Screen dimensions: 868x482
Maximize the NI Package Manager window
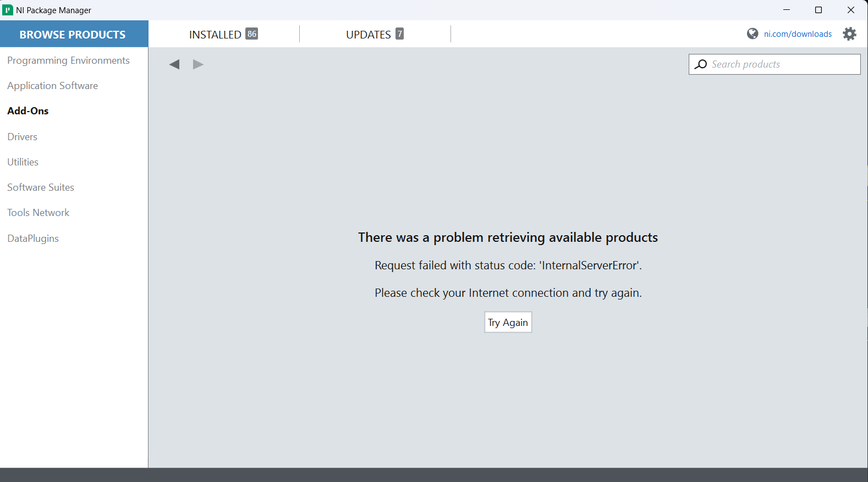[818, 10]
